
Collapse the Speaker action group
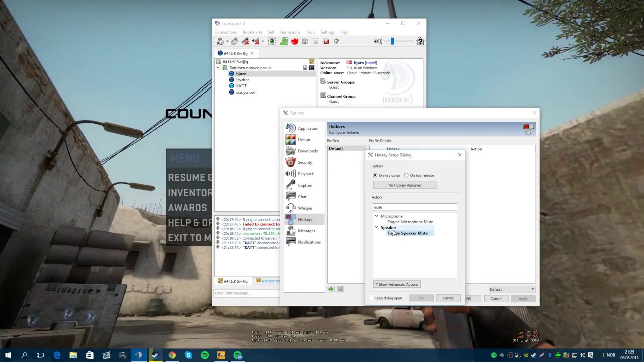point(376,227)
